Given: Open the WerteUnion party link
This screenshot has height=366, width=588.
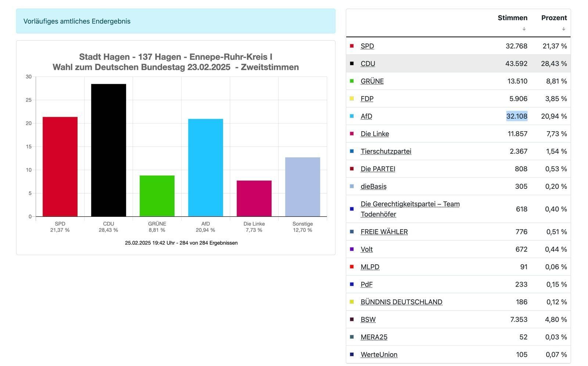Looking at the screenshot, I should pyautogui.click(x=379, y=355).
